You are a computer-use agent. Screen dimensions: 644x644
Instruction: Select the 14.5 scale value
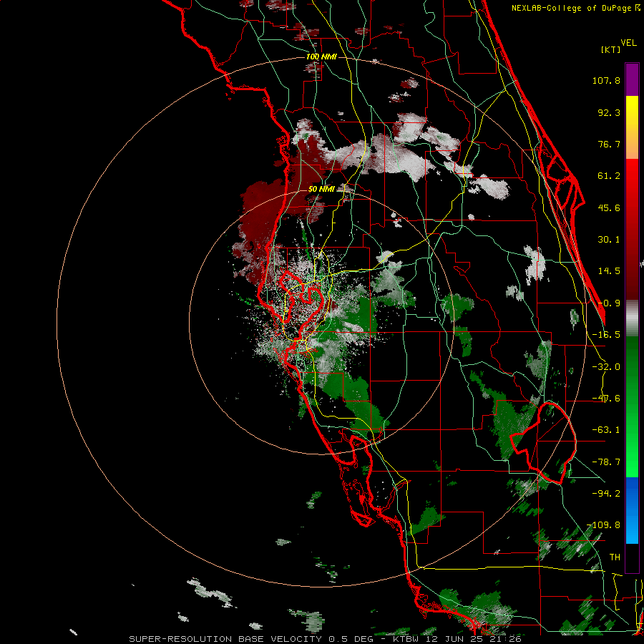tap(609, 271)
